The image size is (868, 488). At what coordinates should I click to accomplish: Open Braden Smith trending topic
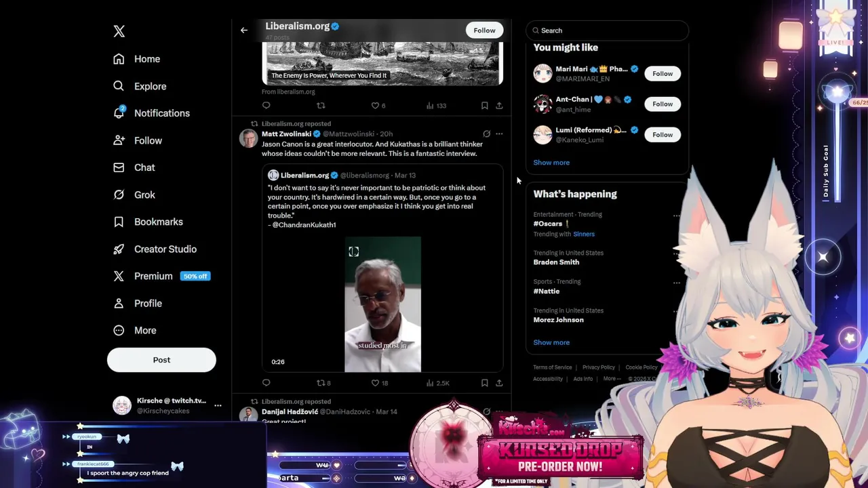[556, 262]
